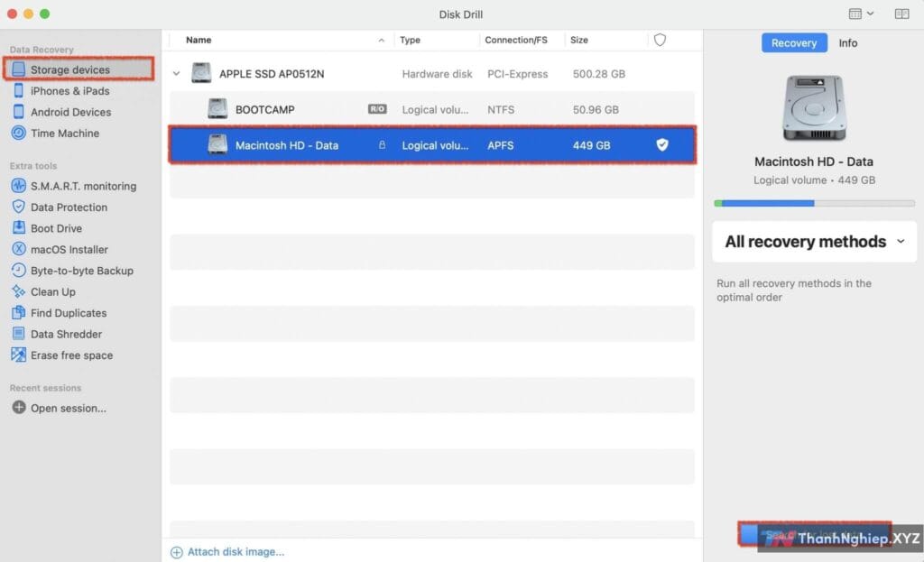The height and width of the screenshot is (562, 924).
Task: Open the All recovery methods dropdown
Action: pos(815,242)
